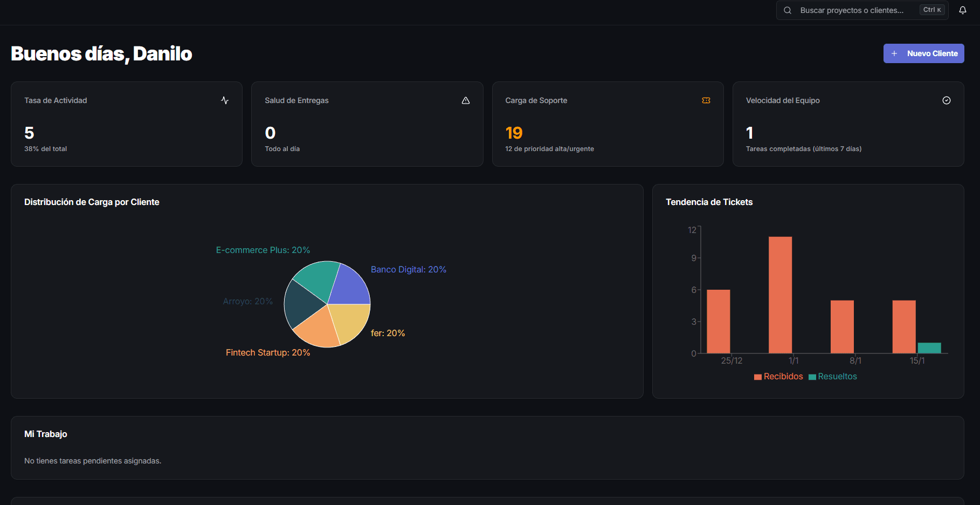Viewport: 980px width, 505px height.
Task: Click the magnifying glass search icon
Action: 787,10
